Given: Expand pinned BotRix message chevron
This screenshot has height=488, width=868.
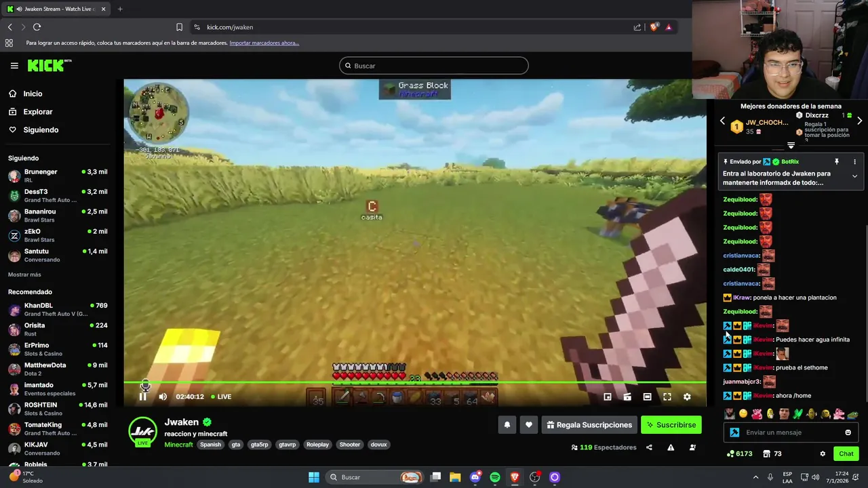Looking at the screenshot, I should 854,176.
